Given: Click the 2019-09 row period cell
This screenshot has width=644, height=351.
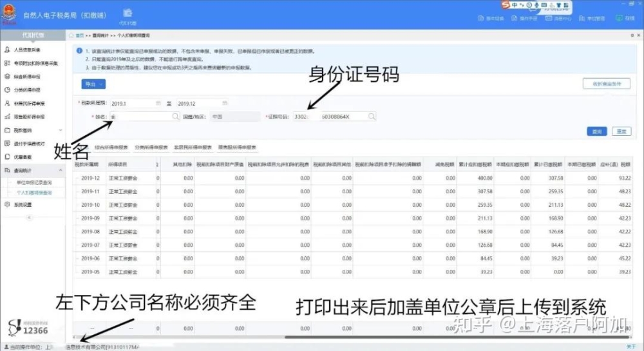Looking at the screenshot, I should coord(90,218).
